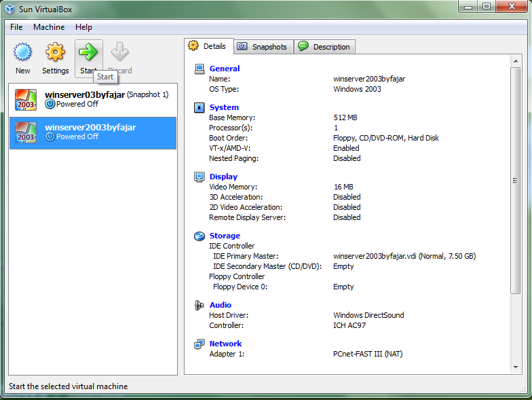
Task: Click the ICH AC97 controller value
Action: (x=349, y=325)
